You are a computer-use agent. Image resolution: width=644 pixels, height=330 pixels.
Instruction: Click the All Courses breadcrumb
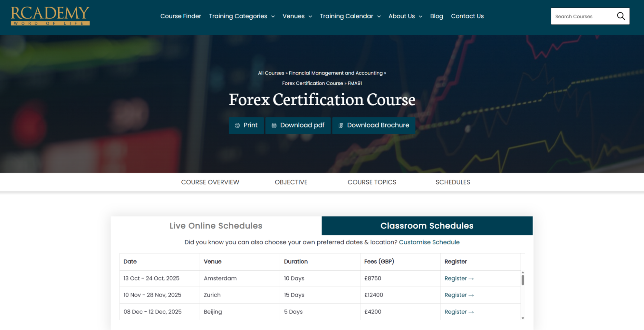(x=271, y=73)
